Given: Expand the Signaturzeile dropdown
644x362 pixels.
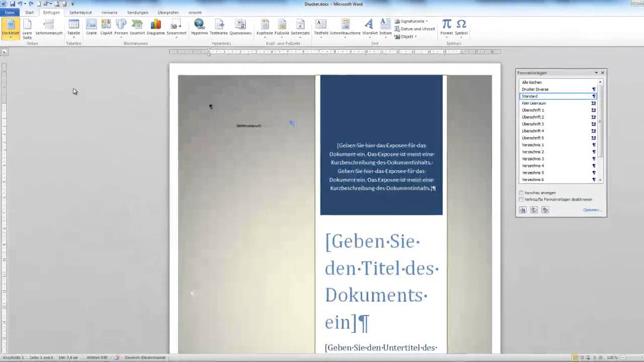Looking at the screenshot, I should coord(427,22).
